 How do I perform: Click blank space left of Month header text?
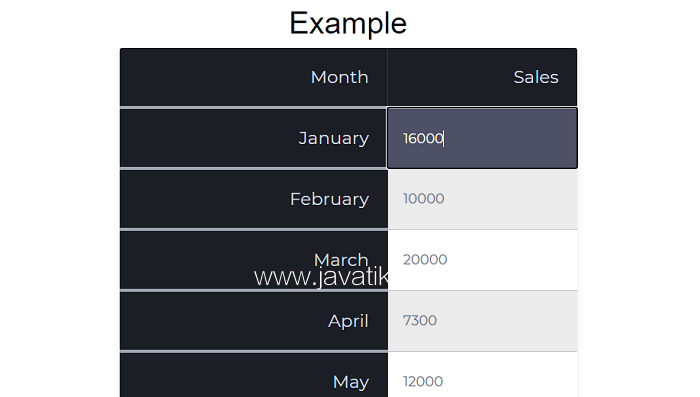tap(215, 77)
